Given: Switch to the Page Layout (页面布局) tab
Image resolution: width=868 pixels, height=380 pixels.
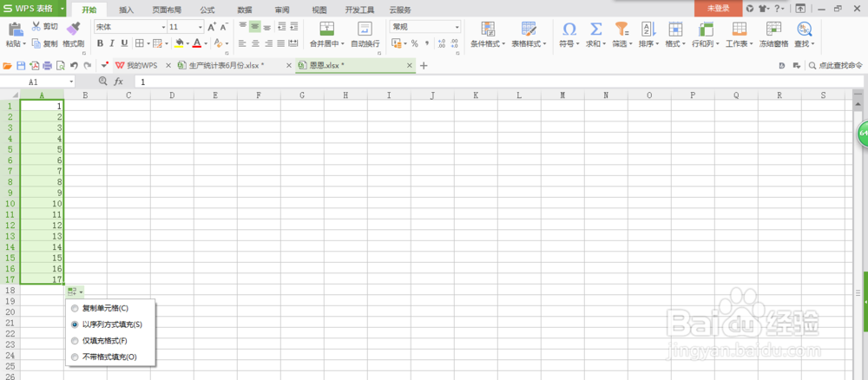Looking at the screenshot, I should (167, 10).
